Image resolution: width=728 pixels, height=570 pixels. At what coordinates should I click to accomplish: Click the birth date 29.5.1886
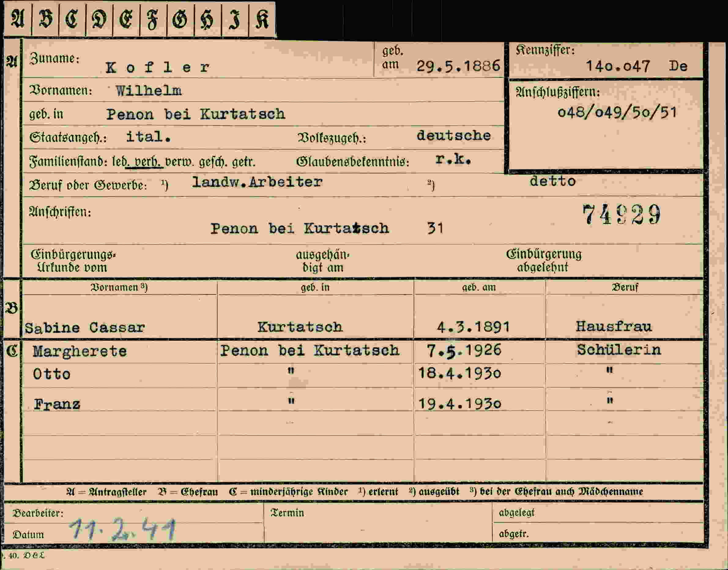(458, 66)
